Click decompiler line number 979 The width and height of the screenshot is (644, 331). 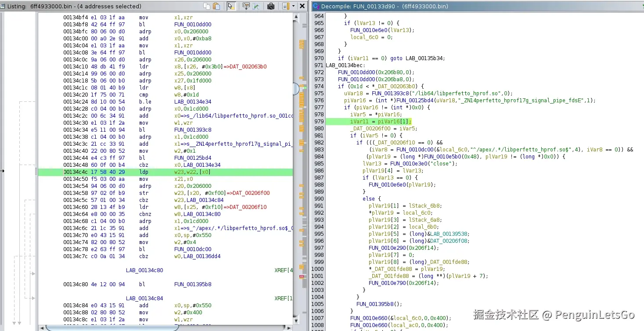pyautogui.click(x=319, y=122)
